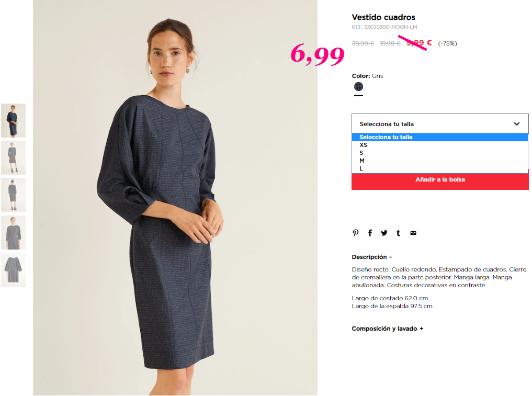Image resolution: width=532 pixels, height=396 pixels.
Task: Pick size M in dropdown
Action: pyautogui.click(x=440, y=161)
